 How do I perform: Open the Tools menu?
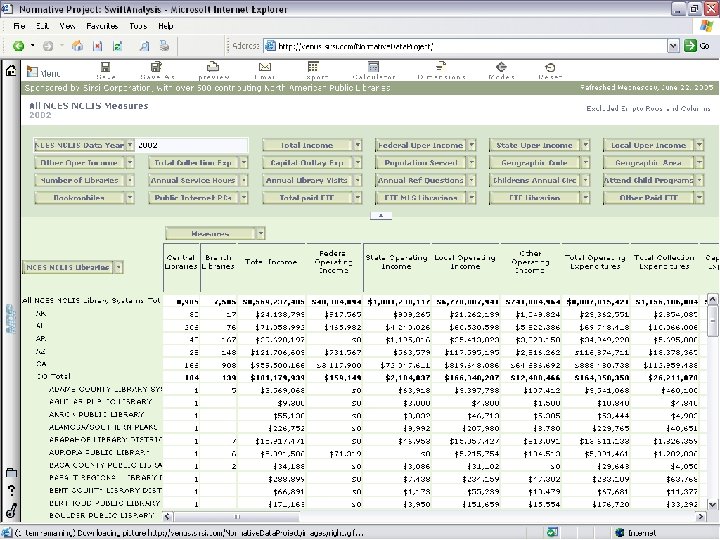(x=138, y=25)
